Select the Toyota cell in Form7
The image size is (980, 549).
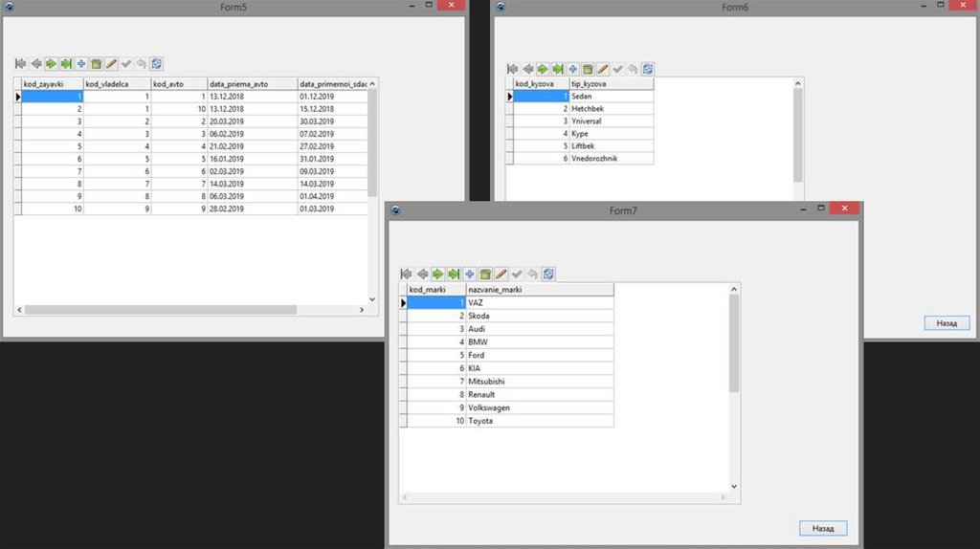coord(540,421)
